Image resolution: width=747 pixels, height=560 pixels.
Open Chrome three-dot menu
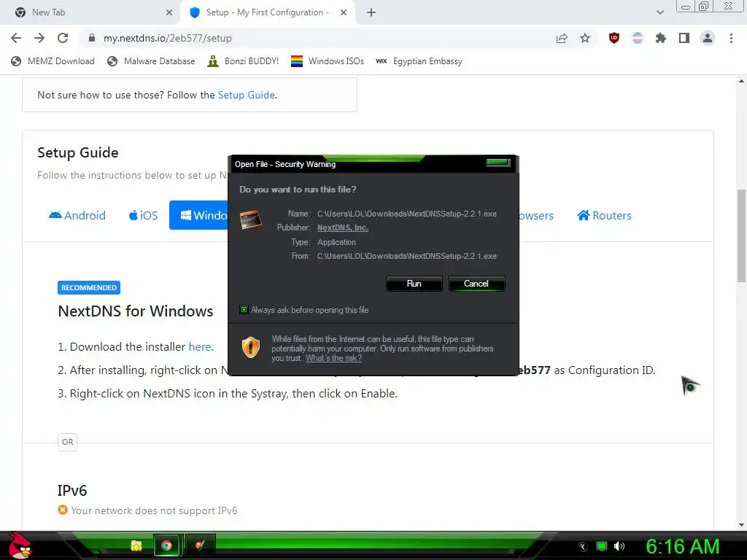tap(731, 38)
